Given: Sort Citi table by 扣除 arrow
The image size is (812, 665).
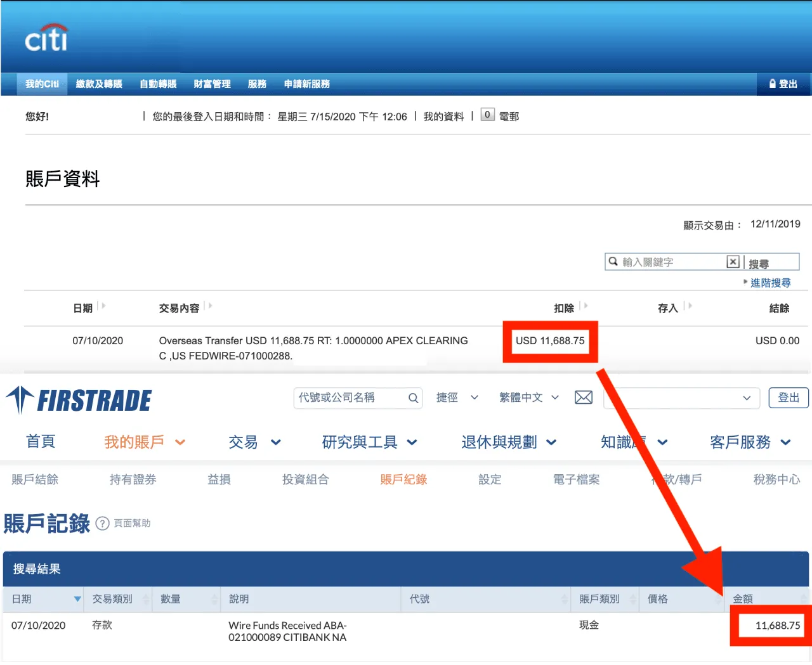Looking at the screenshot, I should click(585, 306).
